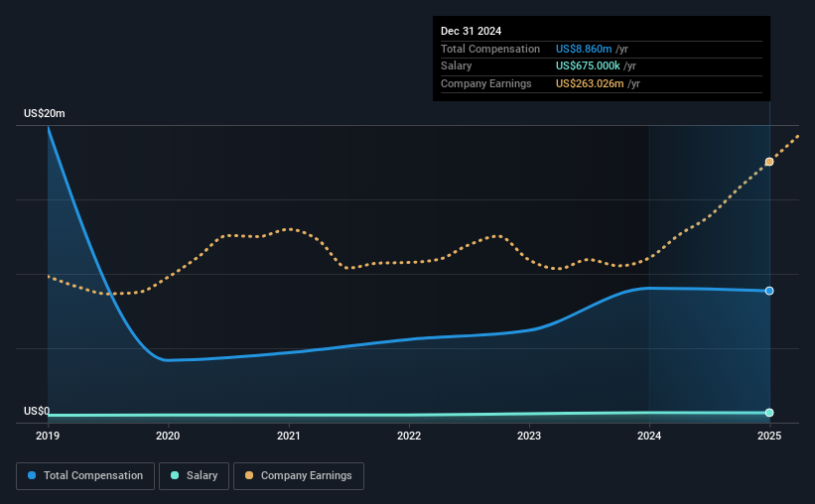Click the 2022 x-axis label
Image resolution: width=815 pixels, height=504 pixels.
(x=409, y=436)
